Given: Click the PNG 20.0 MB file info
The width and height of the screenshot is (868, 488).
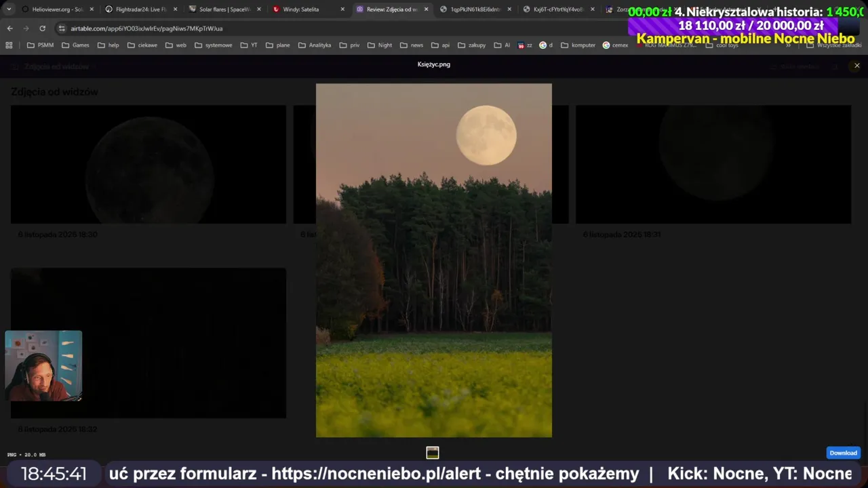Looking at the screenshot, I should (26, 455).
